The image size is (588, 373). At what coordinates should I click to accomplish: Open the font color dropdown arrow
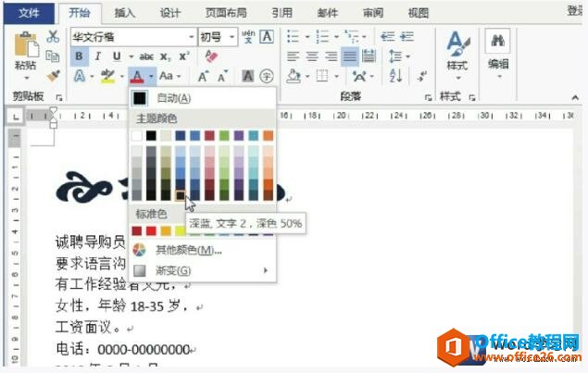(x=151, y=77)
